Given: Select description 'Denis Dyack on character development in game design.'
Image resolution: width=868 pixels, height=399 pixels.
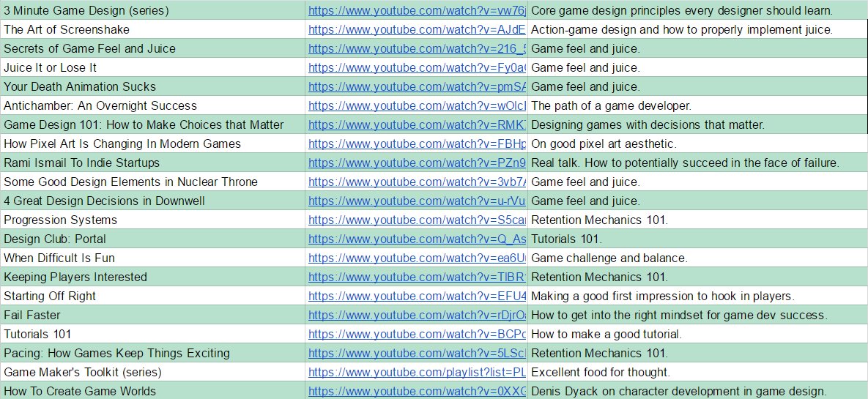Looking at the screenshot, I should (697, 391).
